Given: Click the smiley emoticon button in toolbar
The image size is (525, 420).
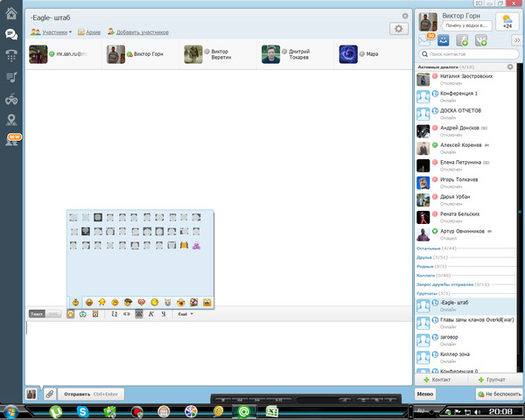Looking at the screenshot, I should point(70,314).
